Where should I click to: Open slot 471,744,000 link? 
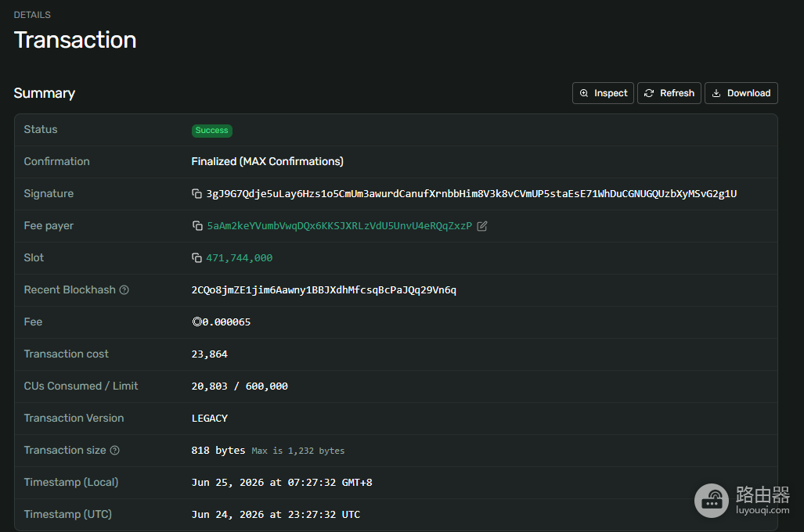pos(240,258)
